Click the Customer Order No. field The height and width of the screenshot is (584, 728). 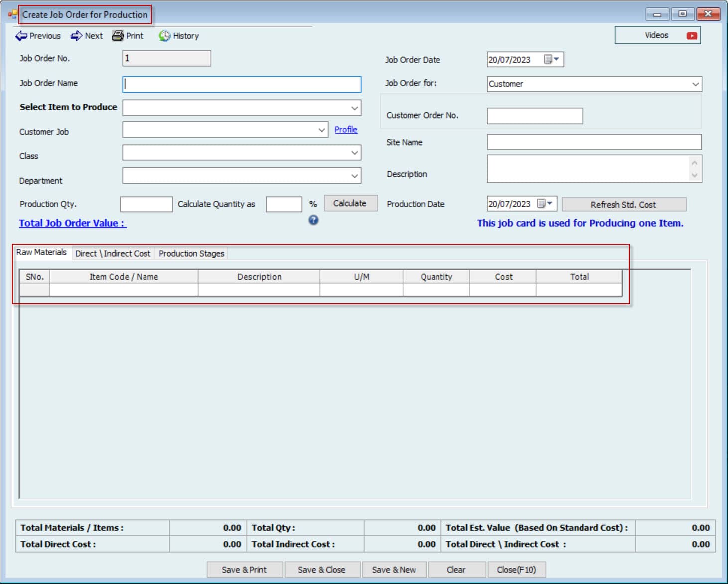click(x=535, y=116)
